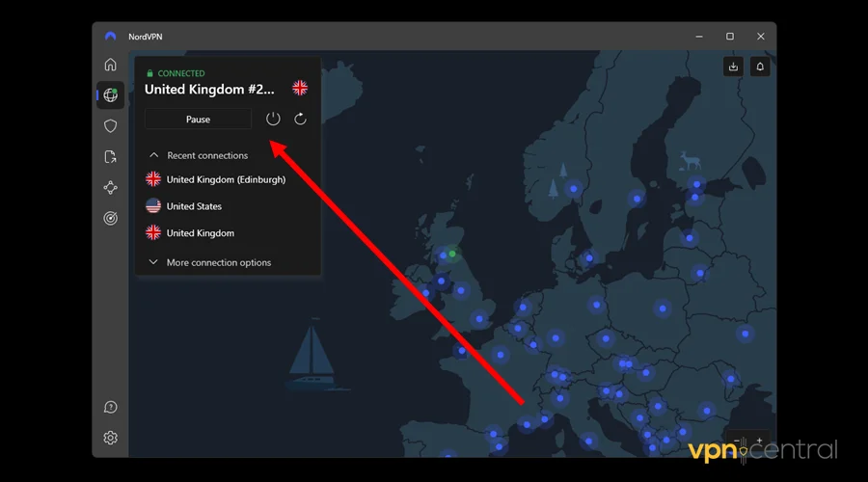Image resolution: width=868 pixels, height=482 pixels.
Task: Click the NordVPN logo in title bar
Action: [x=110, y=37]
